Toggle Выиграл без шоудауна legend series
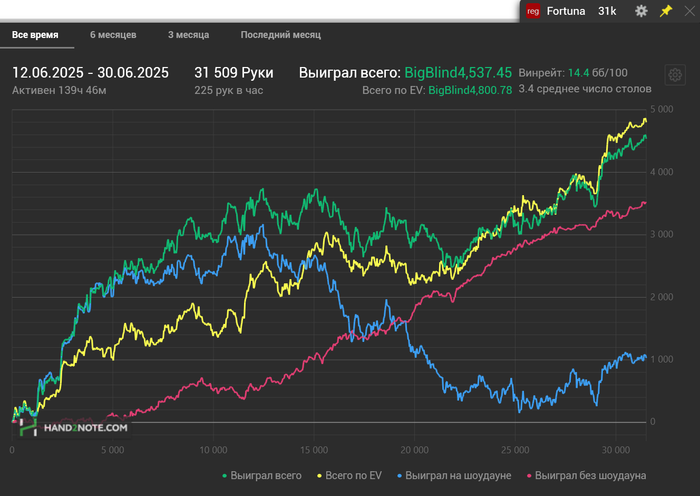700x496 pixels. click(x=586, y=475)
